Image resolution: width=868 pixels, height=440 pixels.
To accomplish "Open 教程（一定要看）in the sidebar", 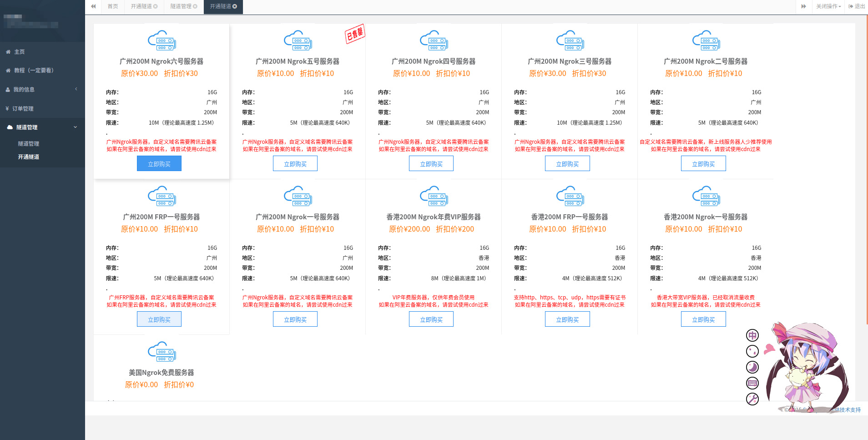I will coord(42,71).
